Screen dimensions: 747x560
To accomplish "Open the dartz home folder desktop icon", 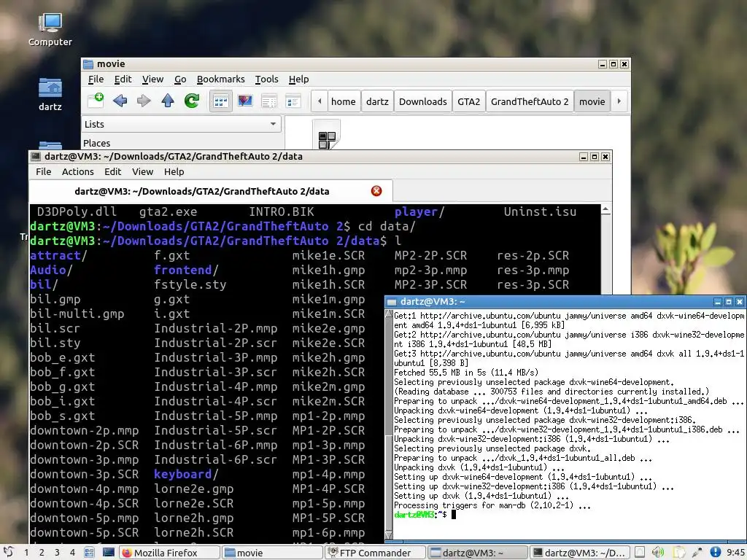I will coord(50,94).
